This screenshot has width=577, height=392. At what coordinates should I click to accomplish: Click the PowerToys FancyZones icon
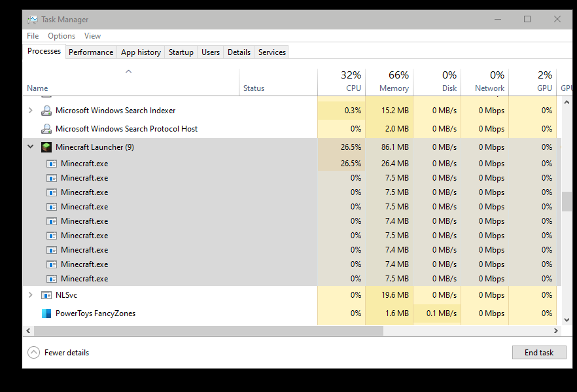(46, 313)
